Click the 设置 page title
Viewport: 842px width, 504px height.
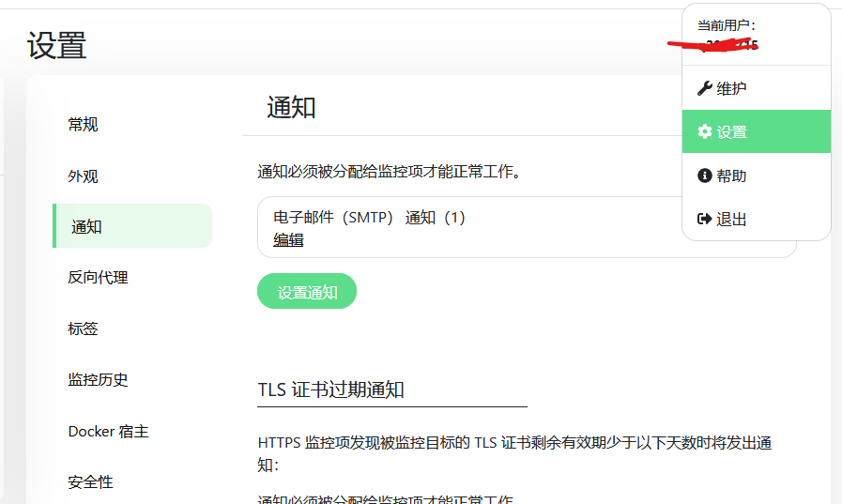coord(57,45)
